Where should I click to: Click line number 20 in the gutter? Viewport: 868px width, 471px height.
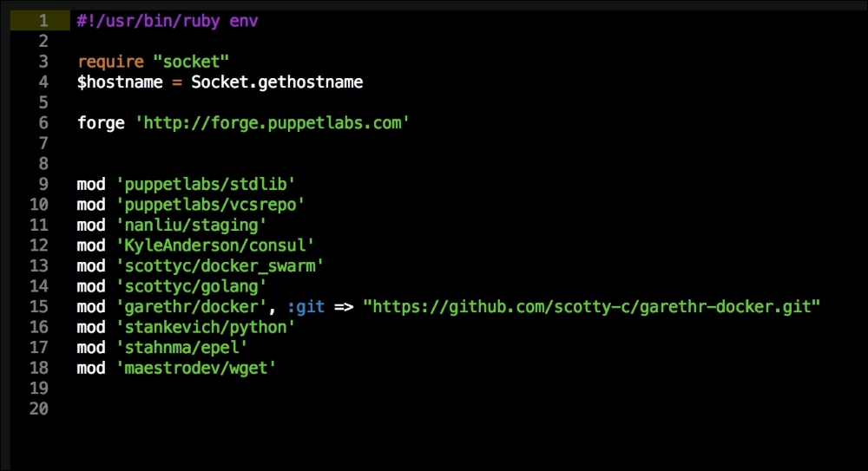38,409
